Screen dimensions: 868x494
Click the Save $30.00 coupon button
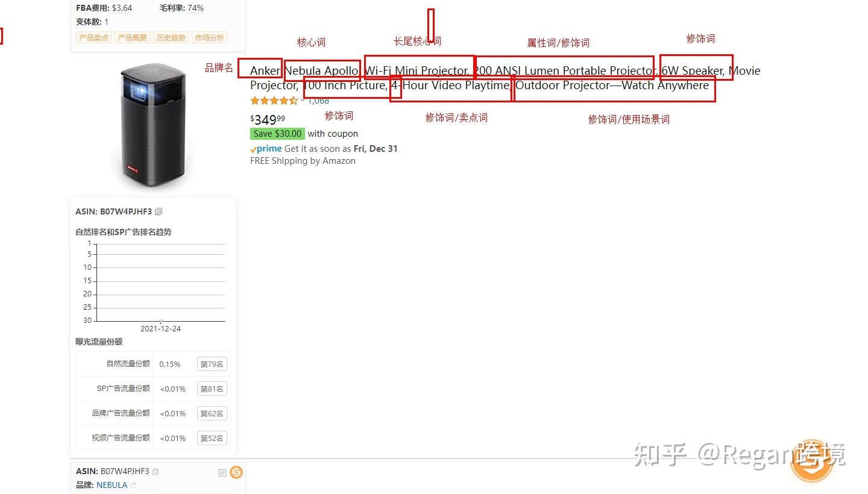pos(277,133)
